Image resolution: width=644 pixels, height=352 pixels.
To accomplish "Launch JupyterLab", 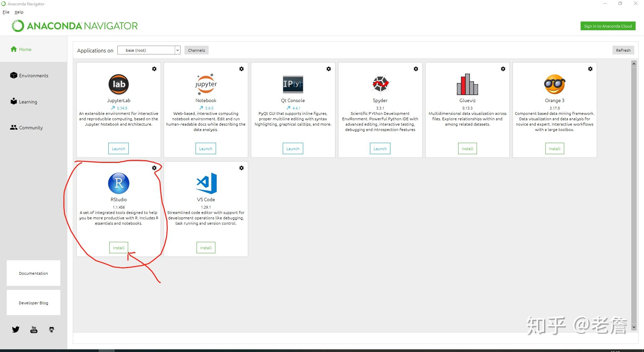I will 118,148.
